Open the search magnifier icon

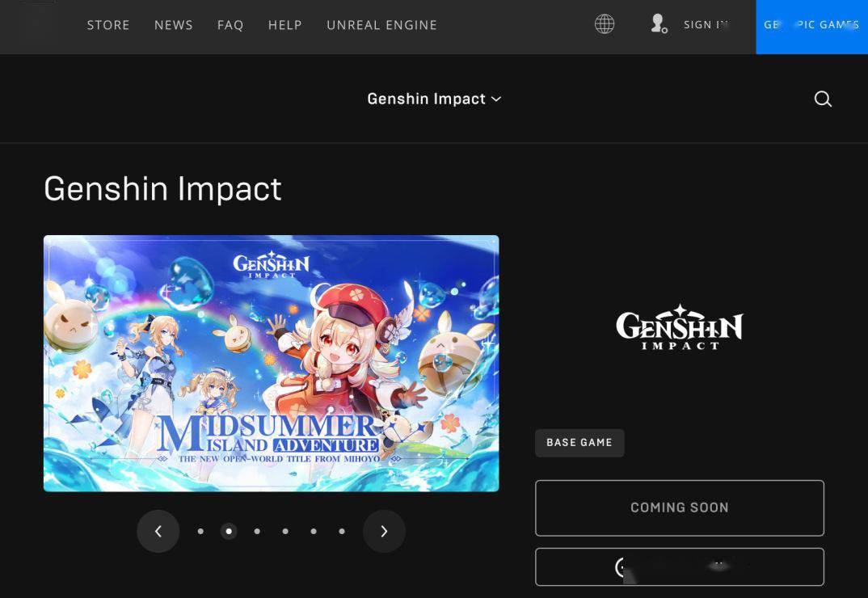[823, 99]
